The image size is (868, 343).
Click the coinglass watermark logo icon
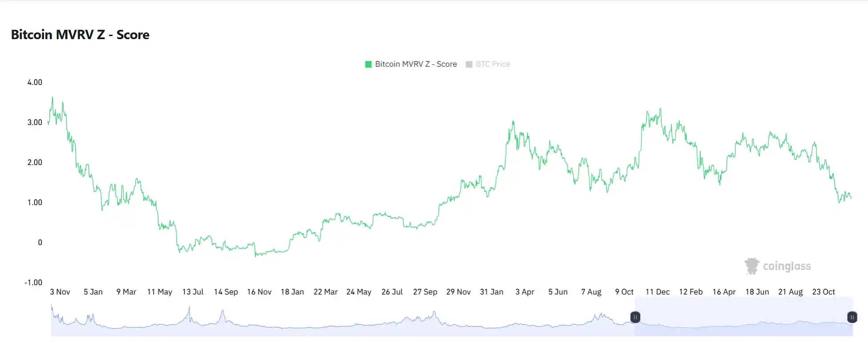click(751, 266)
